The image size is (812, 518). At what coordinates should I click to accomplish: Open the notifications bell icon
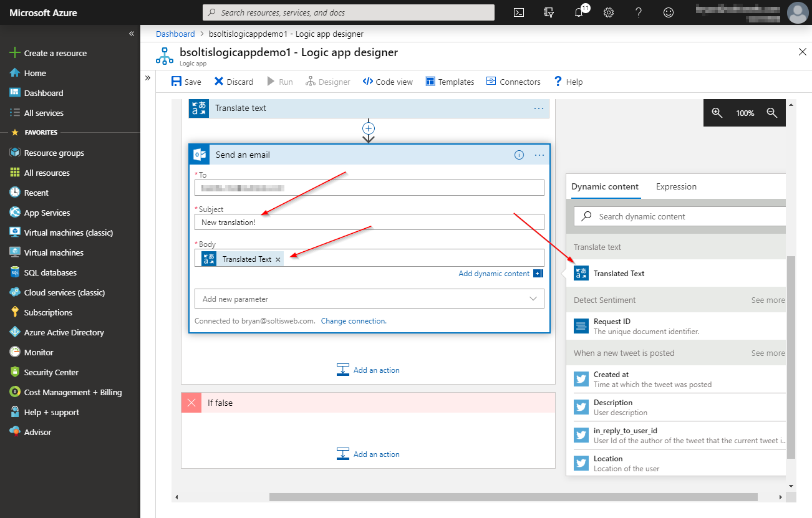tap(579, 12)
